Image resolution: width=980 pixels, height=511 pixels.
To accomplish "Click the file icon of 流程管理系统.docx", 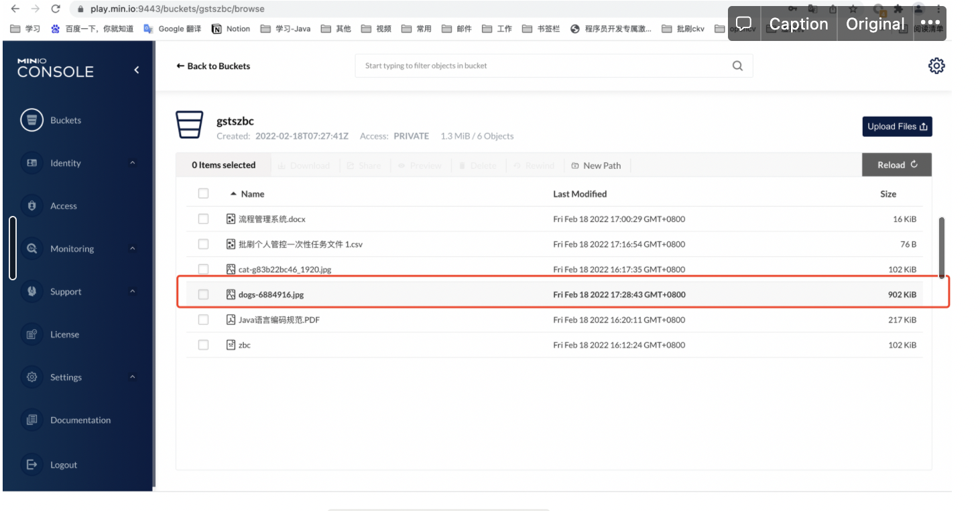I will tap(231, 219).
